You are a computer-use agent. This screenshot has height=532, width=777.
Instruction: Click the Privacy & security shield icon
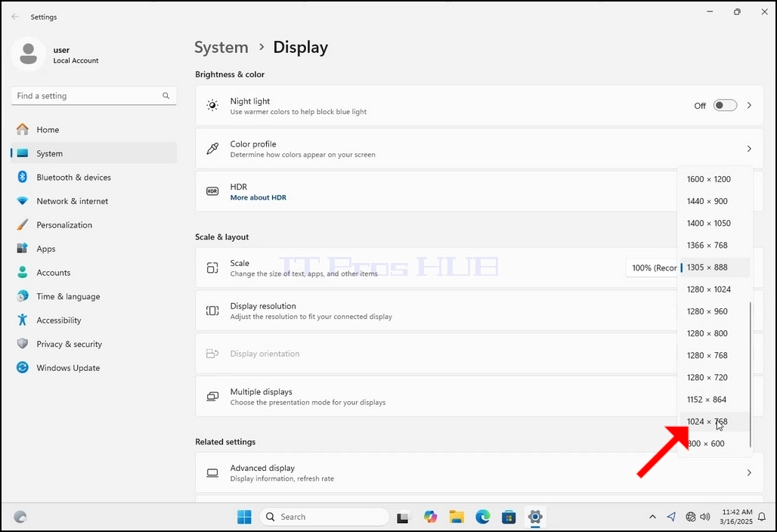click(23, 343)
